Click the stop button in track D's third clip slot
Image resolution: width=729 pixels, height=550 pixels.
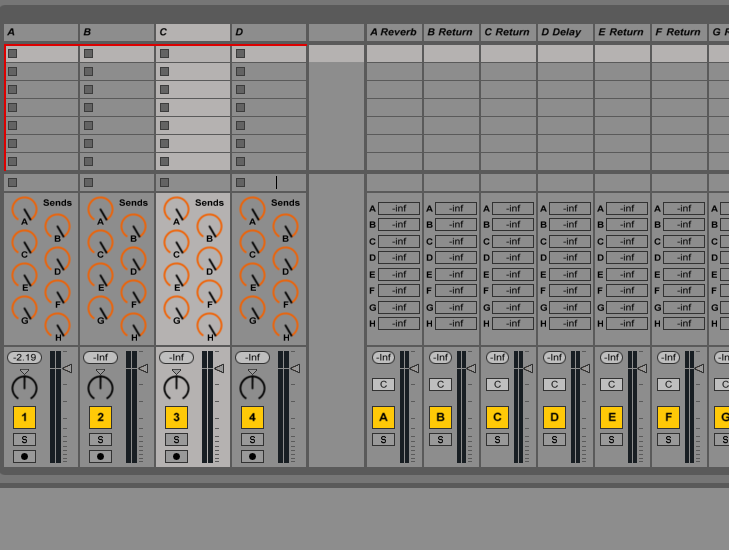pyautogui.click(x=240, y=90)
